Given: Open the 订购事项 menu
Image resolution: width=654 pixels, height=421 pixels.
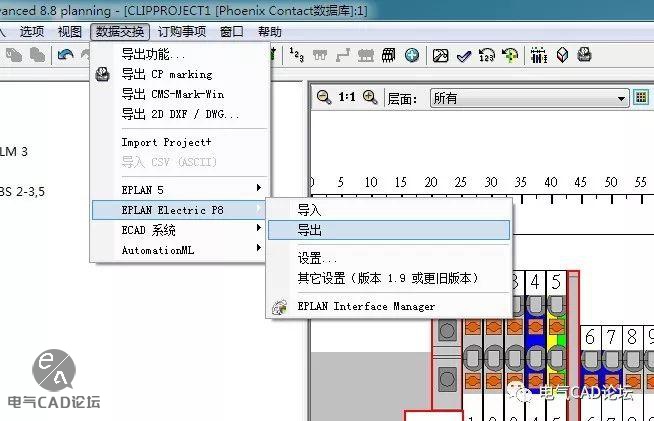Looking at the screenshot, I should tap(182, 32).
